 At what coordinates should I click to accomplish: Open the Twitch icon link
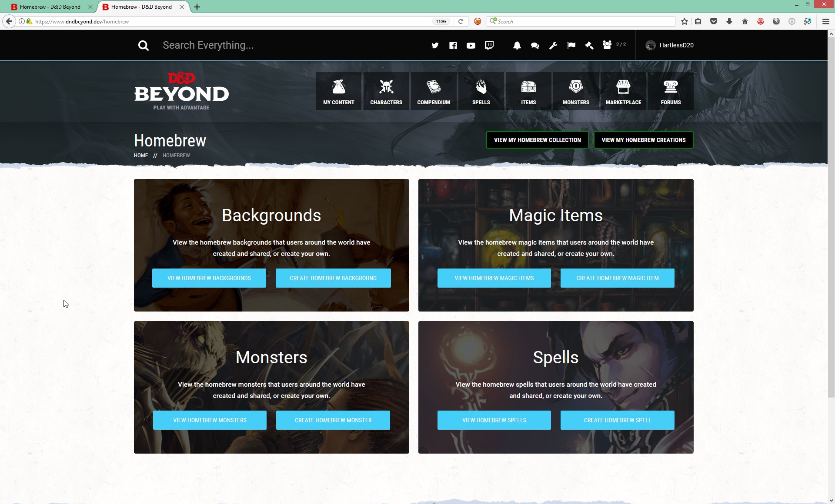pos(489,45)
